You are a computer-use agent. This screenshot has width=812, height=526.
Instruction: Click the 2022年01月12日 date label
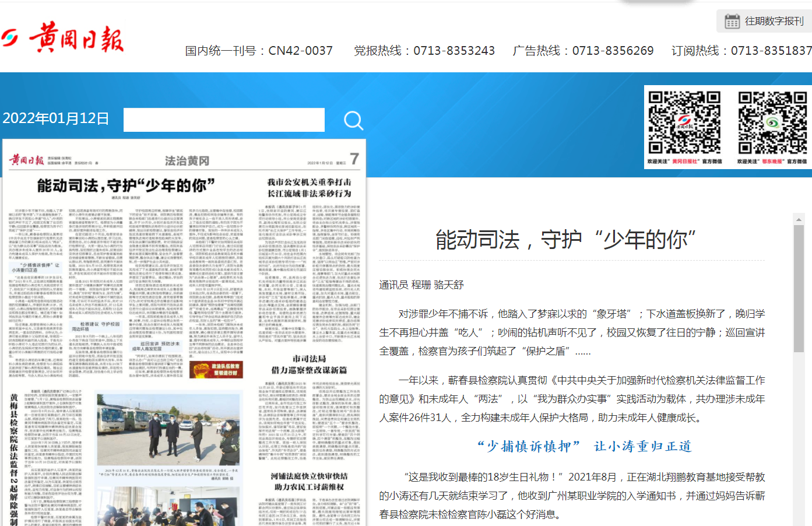tap(56, 119)
